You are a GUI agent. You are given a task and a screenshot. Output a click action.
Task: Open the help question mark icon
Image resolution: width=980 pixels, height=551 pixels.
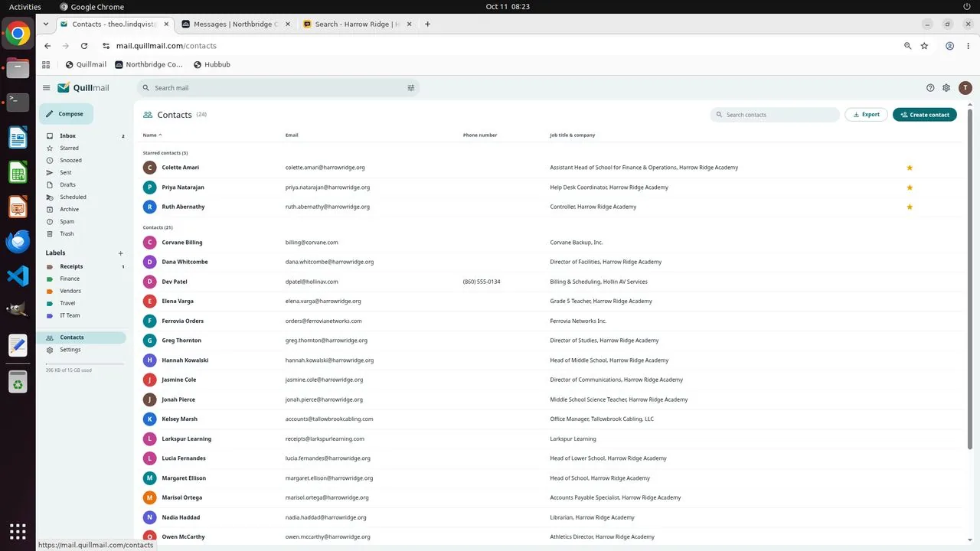pyautogui.click(x=930, y=88)
